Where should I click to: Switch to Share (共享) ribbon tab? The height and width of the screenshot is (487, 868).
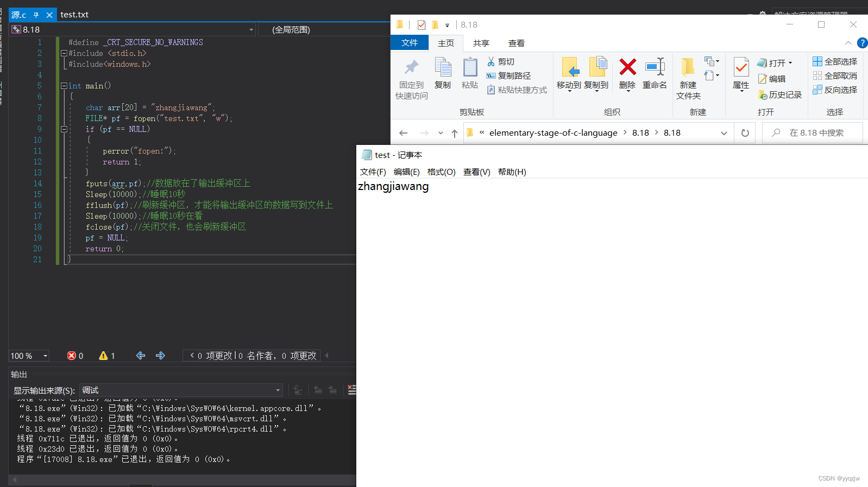[481, 43]
